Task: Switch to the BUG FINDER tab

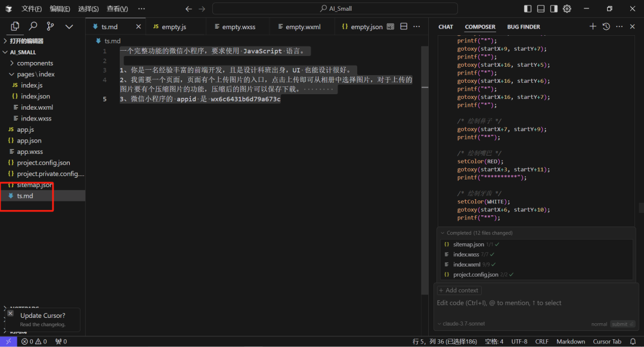Action: tap(524, 27)
